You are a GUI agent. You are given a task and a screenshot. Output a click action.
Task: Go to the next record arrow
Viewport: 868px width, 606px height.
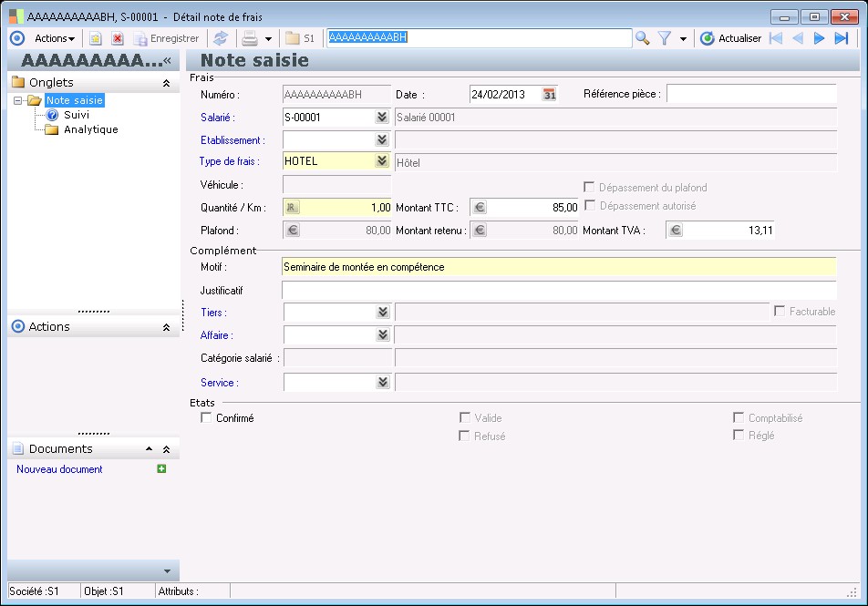819,38
